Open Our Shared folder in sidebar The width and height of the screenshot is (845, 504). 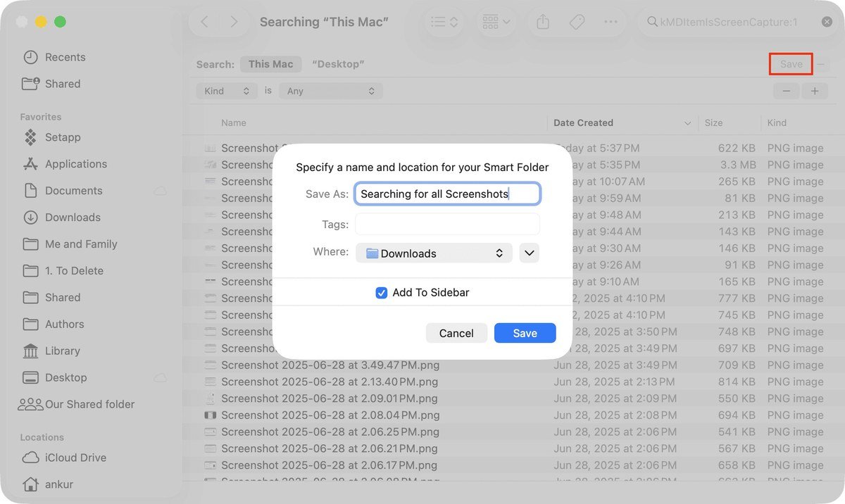pos(89,405)
